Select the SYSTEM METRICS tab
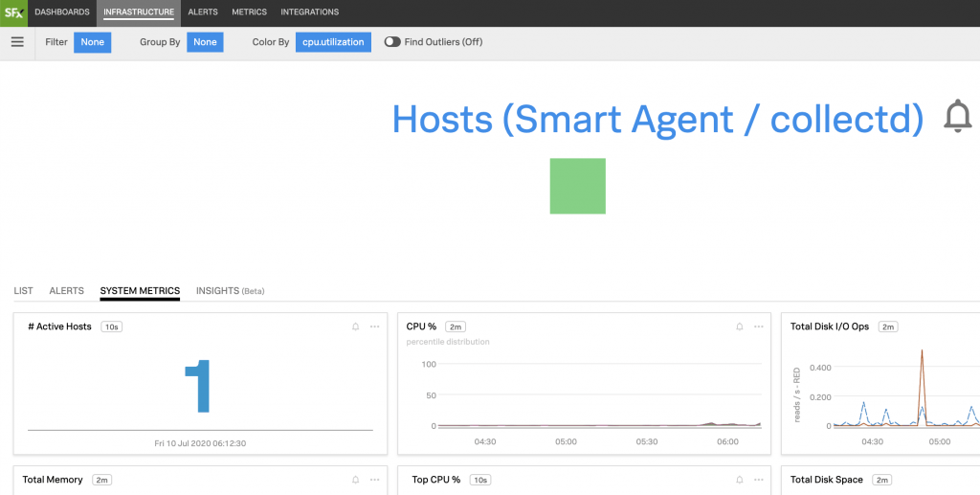Viewport: 980px width, 495px height. [140, 291]
